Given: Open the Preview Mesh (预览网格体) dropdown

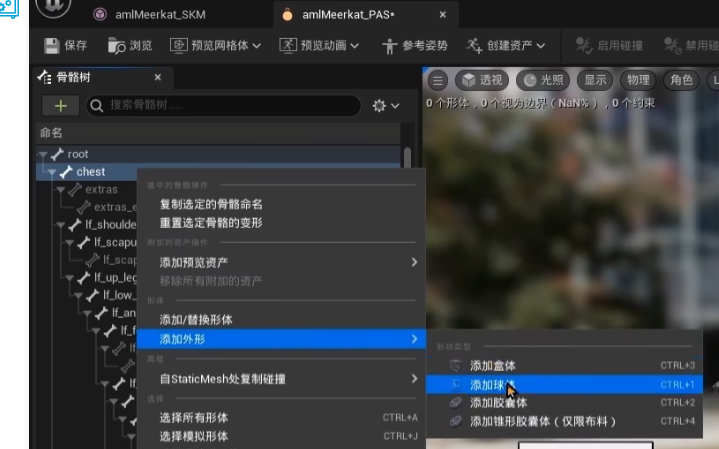Looking at the screenshot, I should (x=215, y=45).
